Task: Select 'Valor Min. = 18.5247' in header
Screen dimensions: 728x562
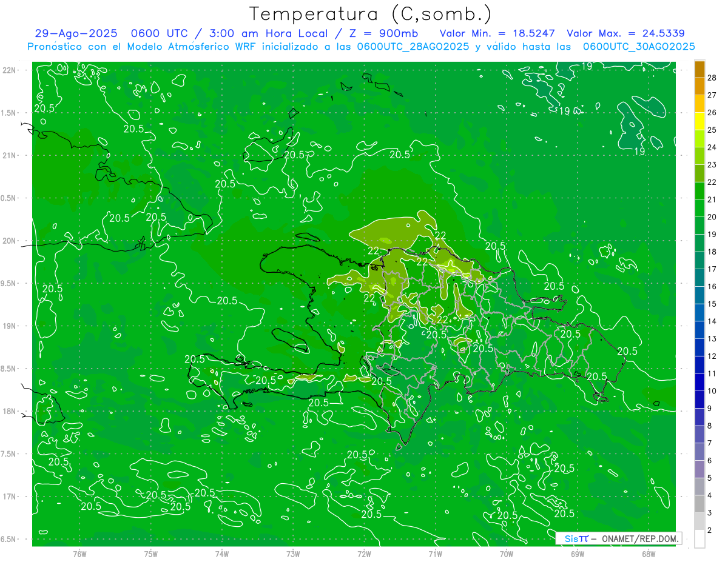Action: 497,34
